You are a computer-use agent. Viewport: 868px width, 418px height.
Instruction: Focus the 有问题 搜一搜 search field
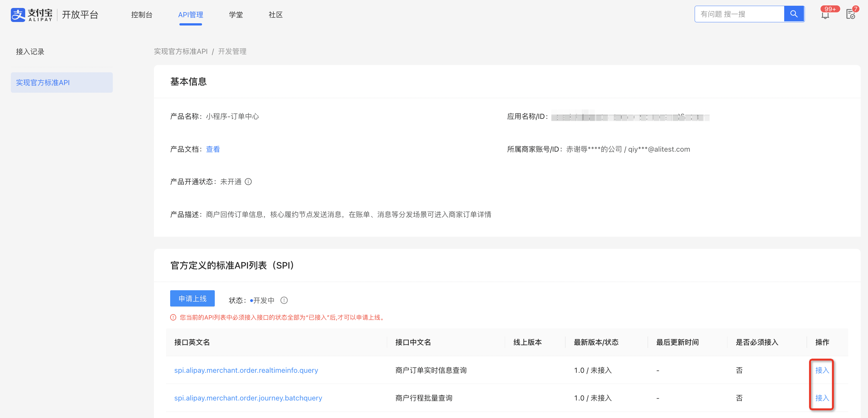(x=740, y=14)
